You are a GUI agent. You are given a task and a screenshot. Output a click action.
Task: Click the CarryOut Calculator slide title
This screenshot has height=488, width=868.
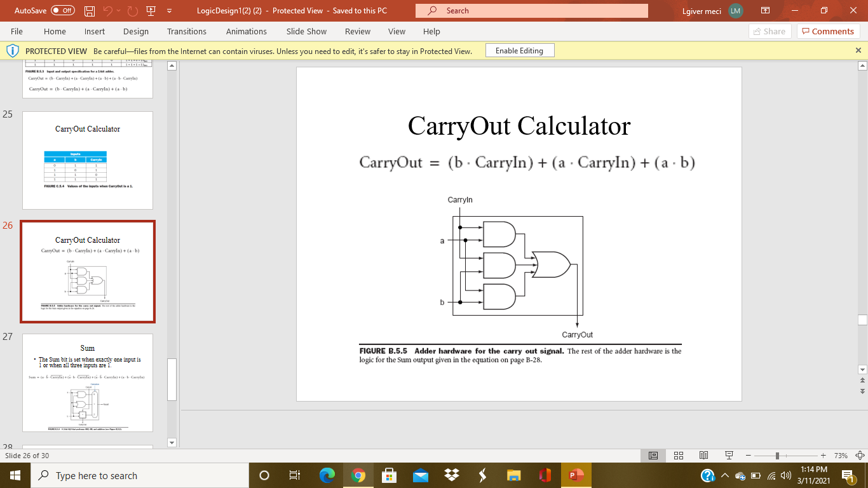[519, 126]
